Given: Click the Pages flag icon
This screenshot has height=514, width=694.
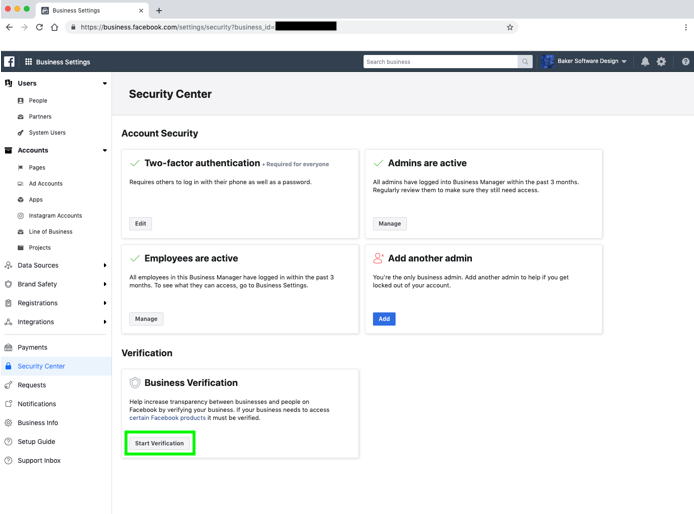Looking at the screenshot, I should coord(20,167).
